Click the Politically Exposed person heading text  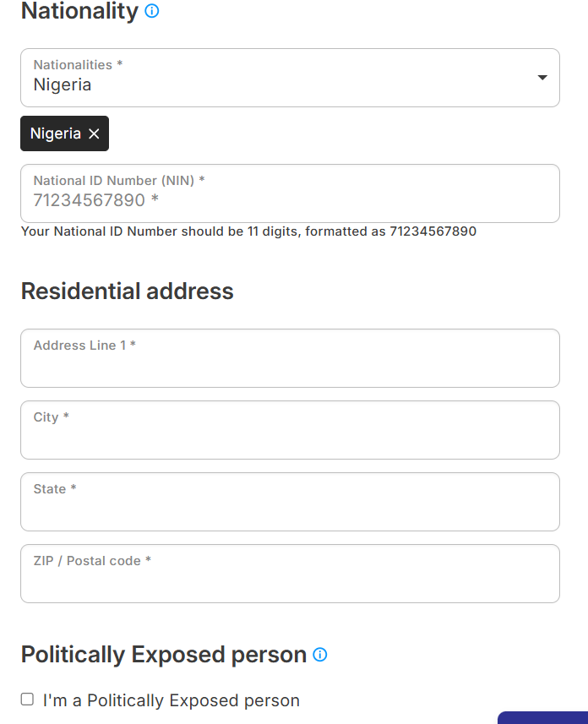point(164,655)
